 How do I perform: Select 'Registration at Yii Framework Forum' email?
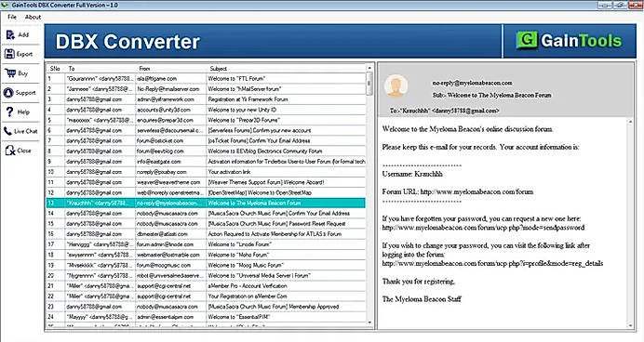tap(206, 99)
